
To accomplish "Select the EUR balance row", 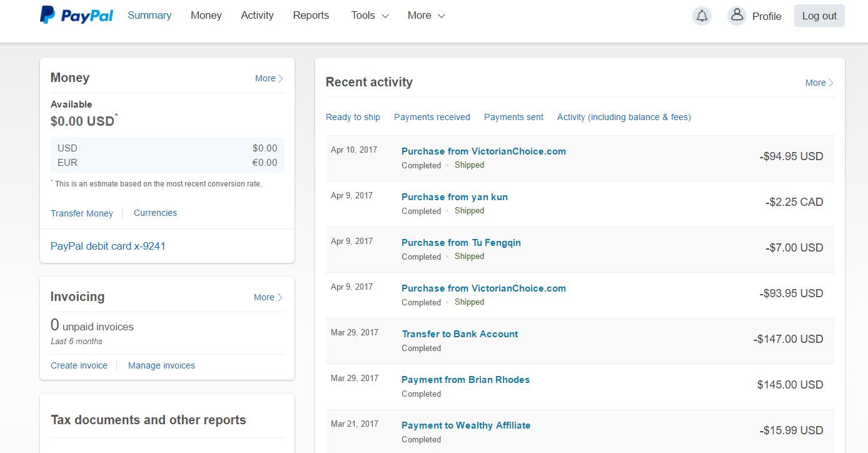I will [x=167, y=163].
